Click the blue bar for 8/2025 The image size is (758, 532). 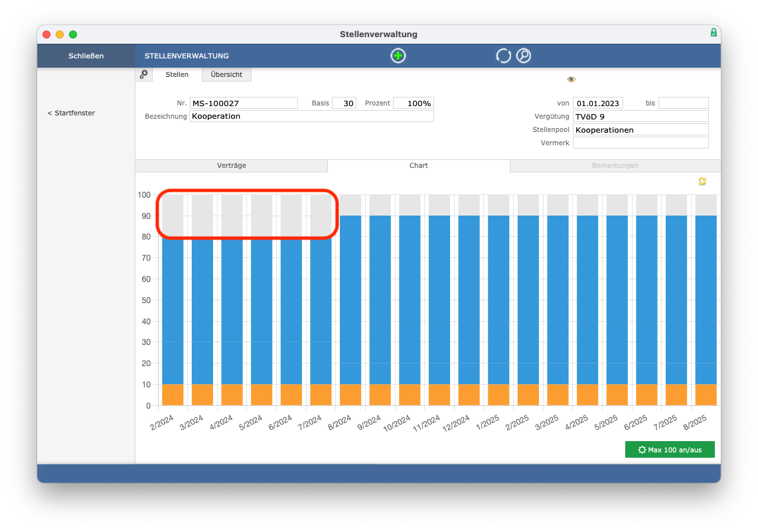point(706,300)
